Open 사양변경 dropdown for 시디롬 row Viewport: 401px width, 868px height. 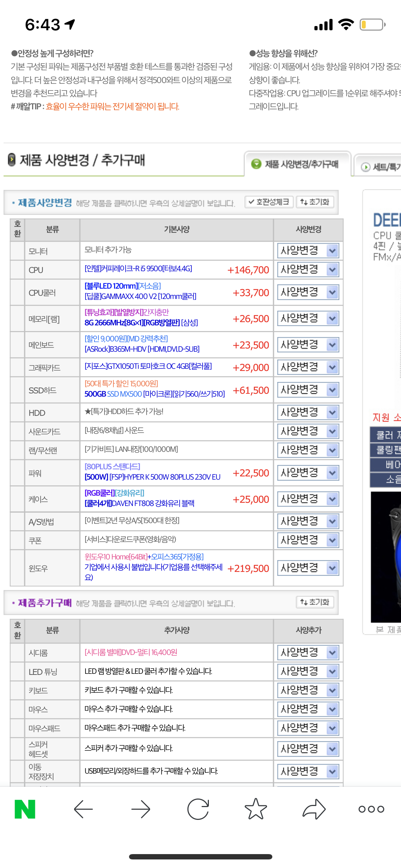(308, 652)
